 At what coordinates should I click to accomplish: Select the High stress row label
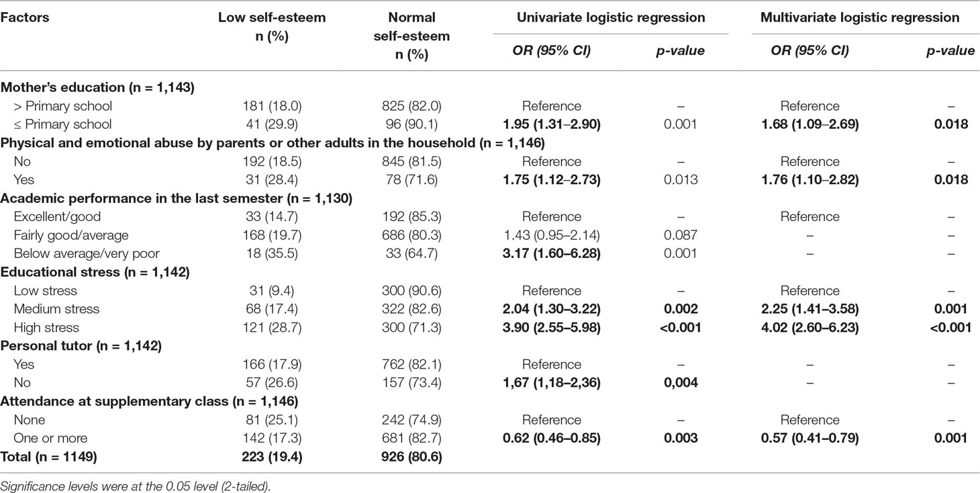(x=49, y=328)
